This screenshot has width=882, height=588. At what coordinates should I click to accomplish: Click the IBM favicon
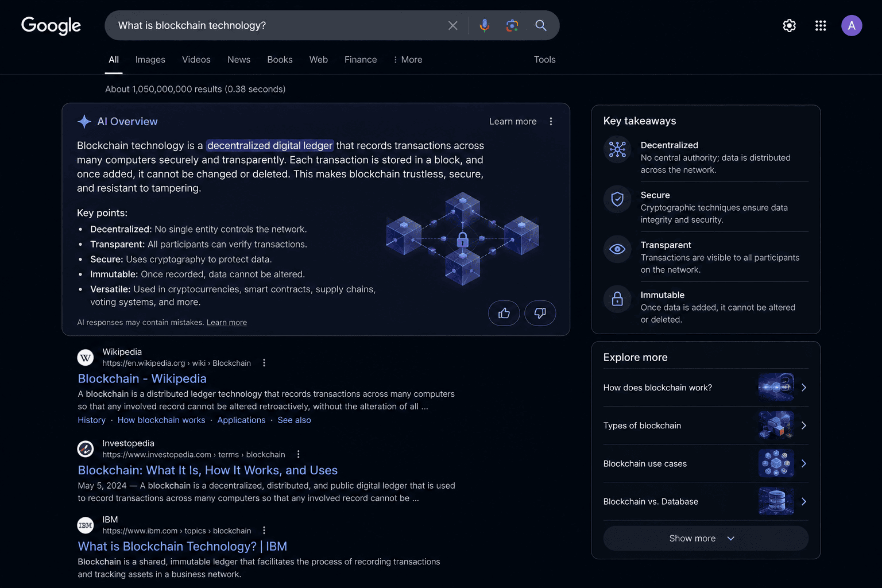point(86,525)
